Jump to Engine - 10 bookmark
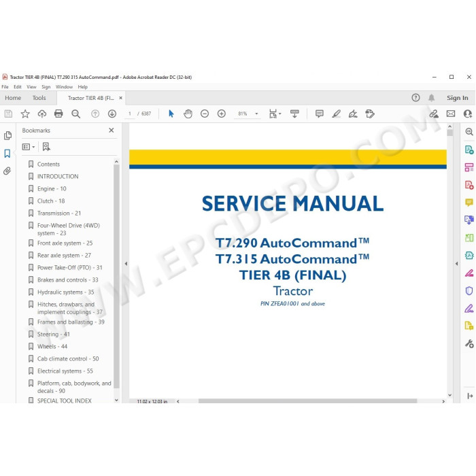Screen dimensions: 476x476 (x=52, y=189)
